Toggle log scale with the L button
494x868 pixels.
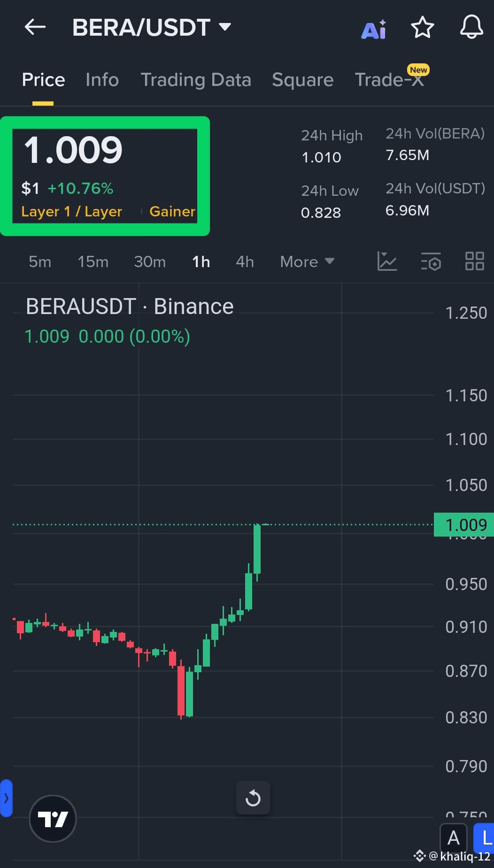(484, 838)
